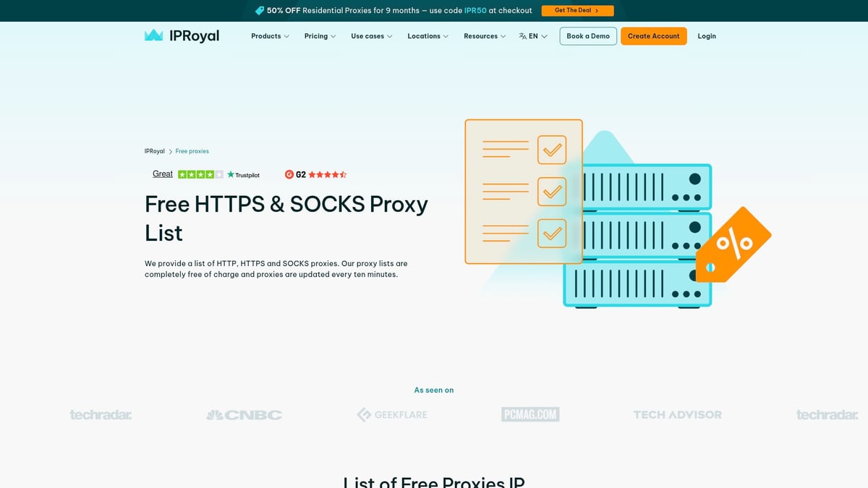Click the translation icon beside EN
This screenshot has width=868, height=488.
tap(523, 35)
